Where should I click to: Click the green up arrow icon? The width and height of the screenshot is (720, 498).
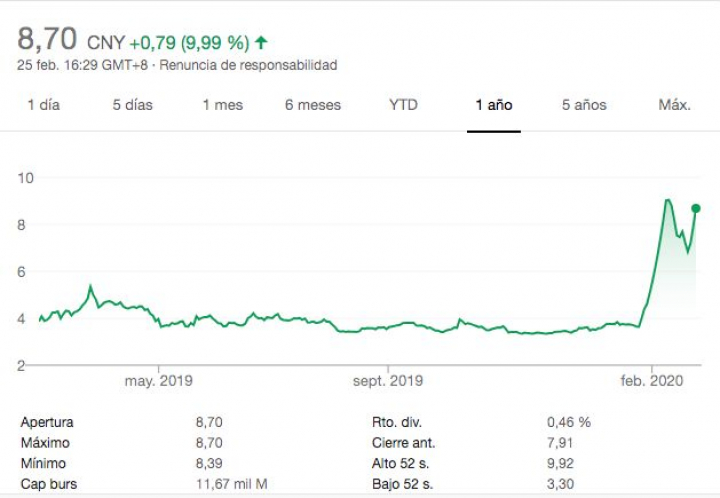point(261,42)
